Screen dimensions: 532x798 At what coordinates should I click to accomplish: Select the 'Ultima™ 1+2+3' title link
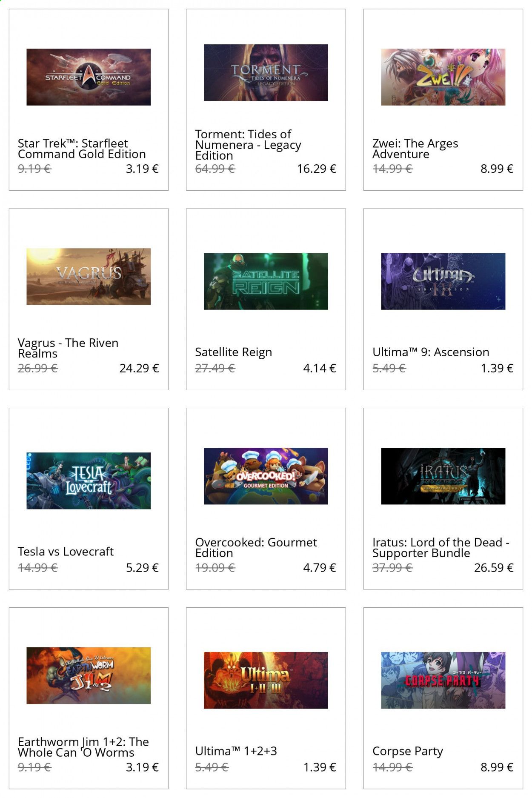click(x=236, y=751)
